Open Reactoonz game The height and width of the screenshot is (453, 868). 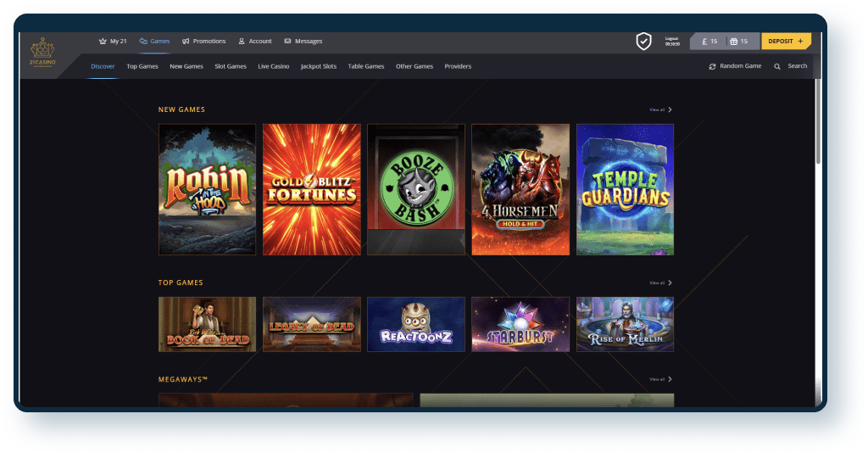click(x=416, y=324)
